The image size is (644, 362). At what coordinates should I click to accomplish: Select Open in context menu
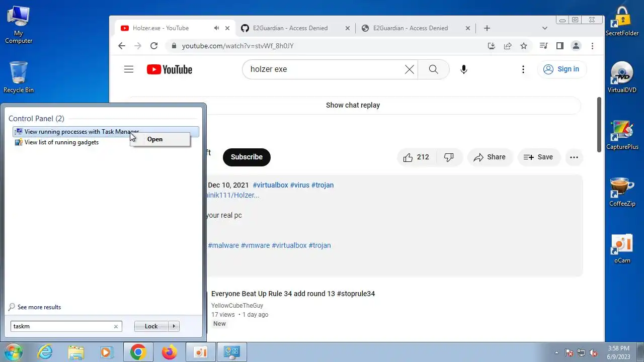tap(160, 139)
